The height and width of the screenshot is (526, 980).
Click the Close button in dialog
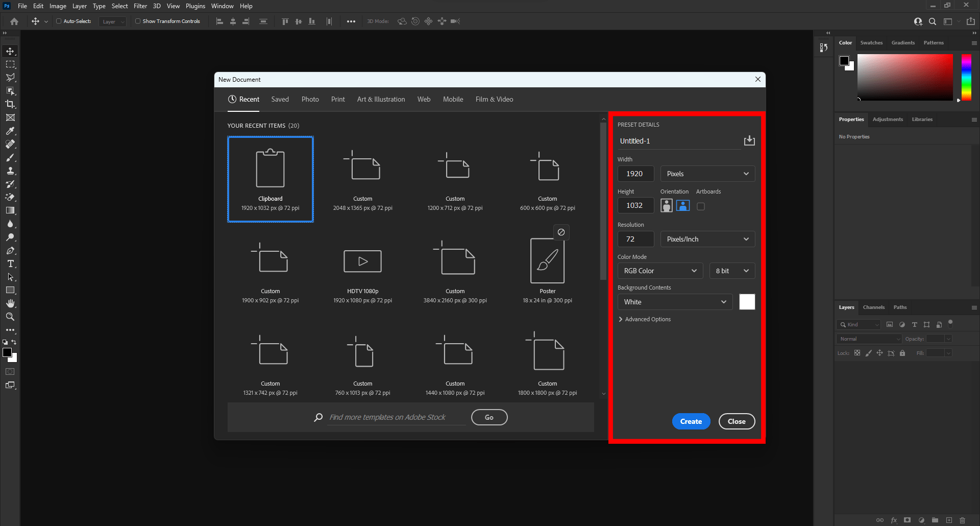click(737, 421)
